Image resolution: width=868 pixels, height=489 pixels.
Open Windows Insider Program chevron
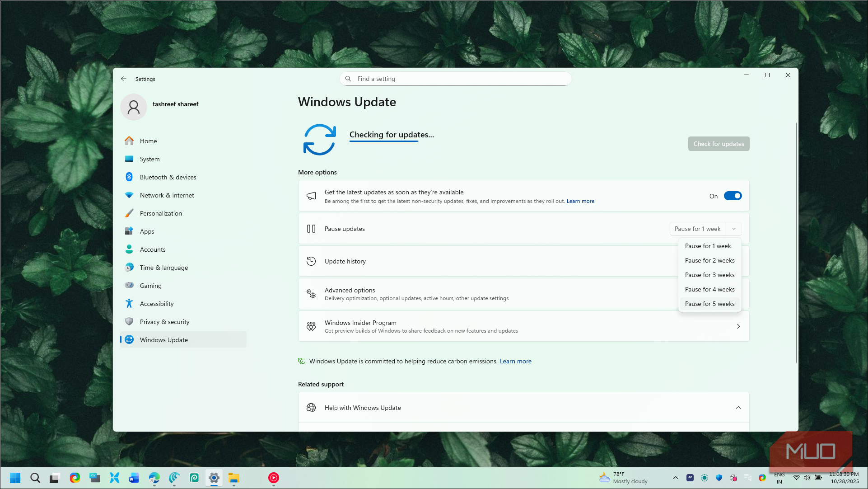(x=738, y=326)
